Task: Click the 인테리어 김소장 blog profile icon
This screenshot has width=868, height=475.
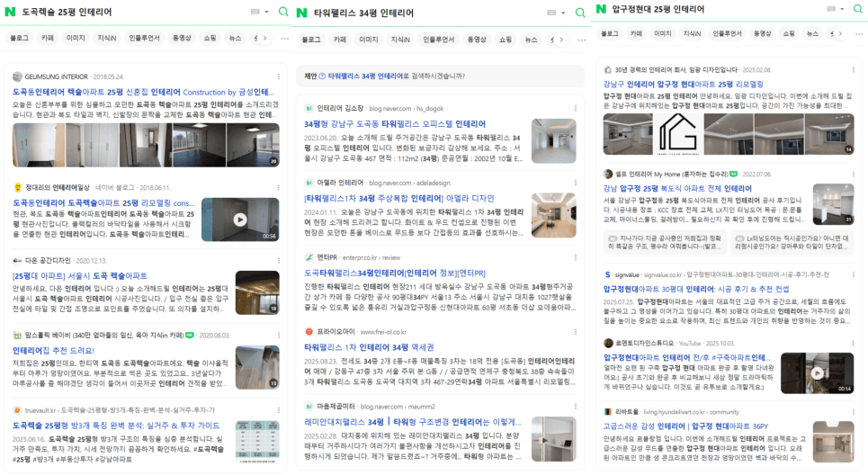Action: (309, 108)
